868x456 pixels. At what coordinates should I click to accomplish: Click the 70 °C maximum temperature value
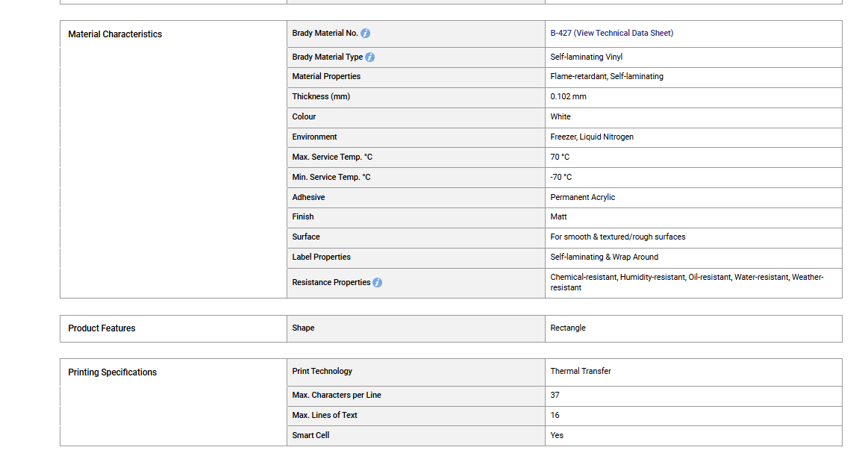pos(560,157)
